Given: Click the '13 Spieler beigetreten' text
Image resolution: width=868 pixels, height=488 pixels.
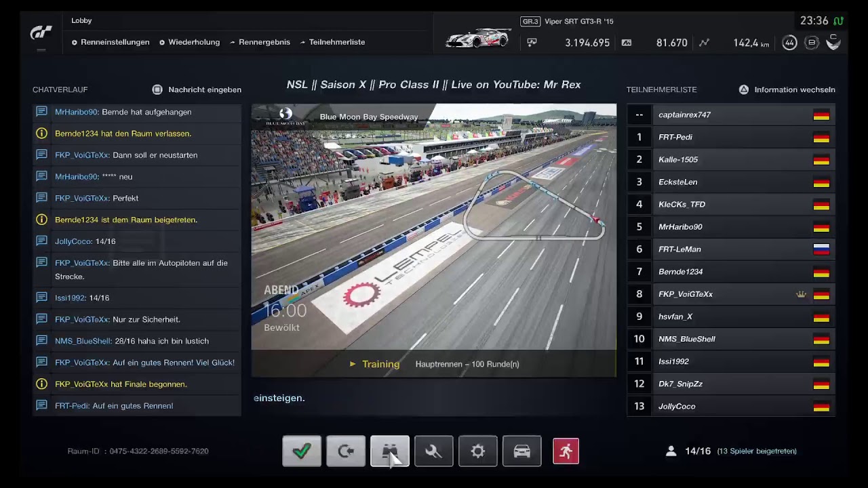Looking at the screenshot, I should click(757, 451).
